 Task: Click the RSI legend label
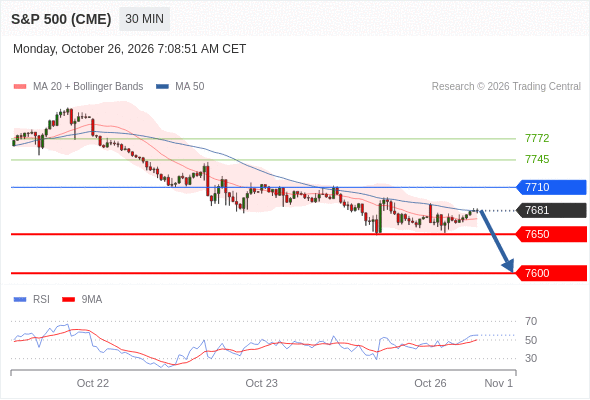tap(41, 300)
